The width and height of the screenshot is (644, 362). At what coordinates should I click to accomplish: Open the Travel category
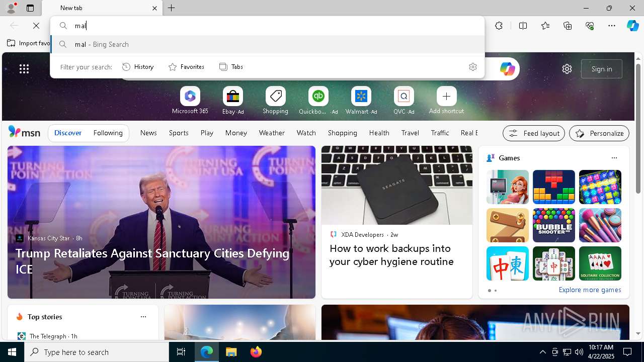[x=410, y=133]
